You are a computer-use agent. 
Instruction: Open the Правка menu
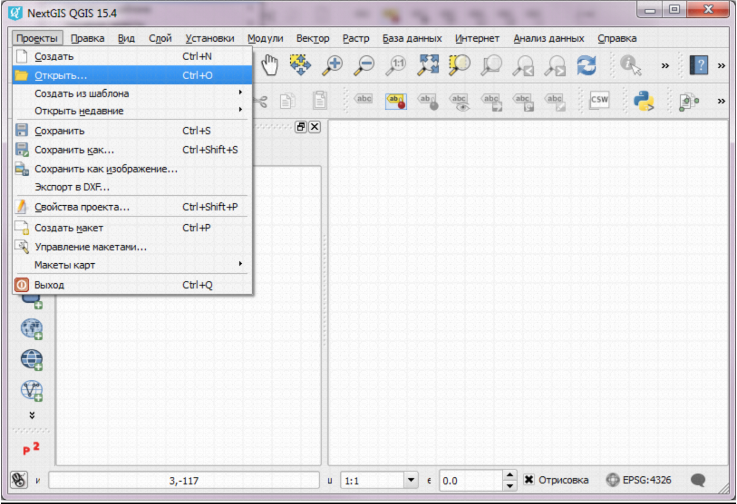(87, 39)
